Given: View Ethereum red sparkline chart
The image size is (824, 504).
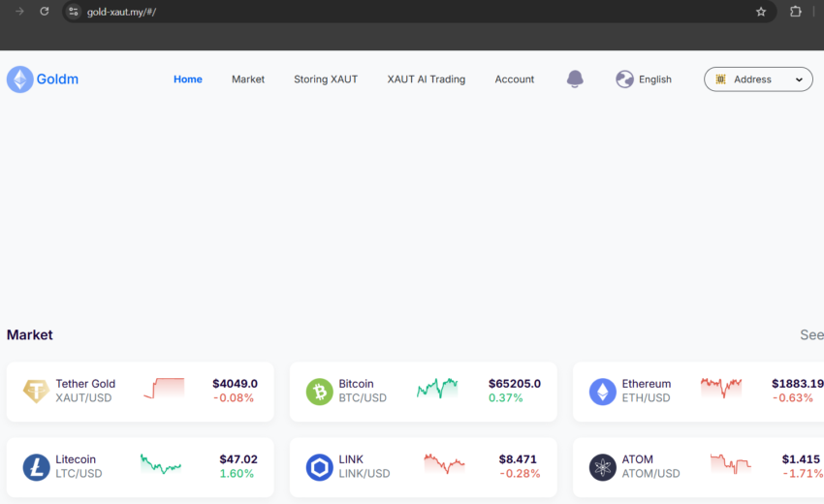Looking at the screenshot, I should (x=721, y=388).
